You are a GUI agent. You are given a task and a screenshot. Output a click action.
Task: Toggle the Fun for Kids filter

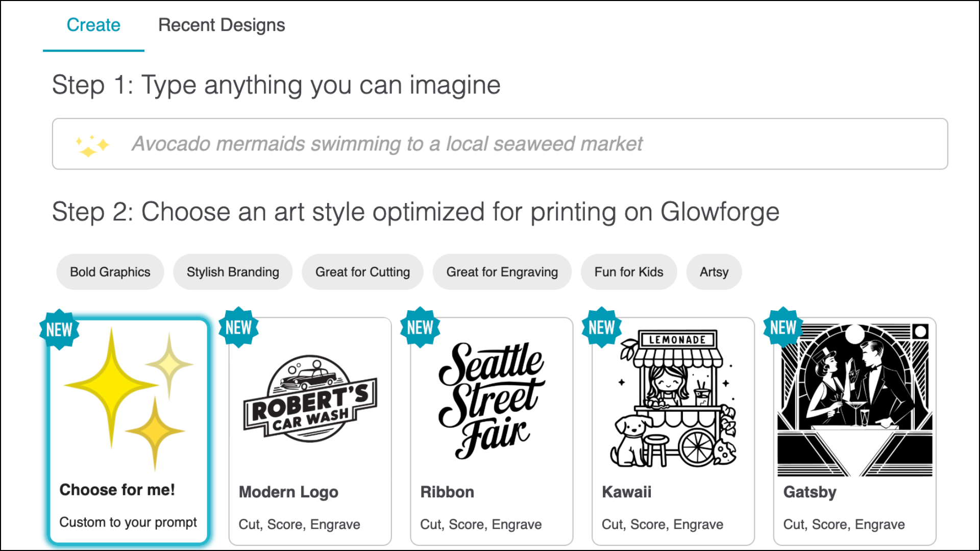tap(628, 272)
